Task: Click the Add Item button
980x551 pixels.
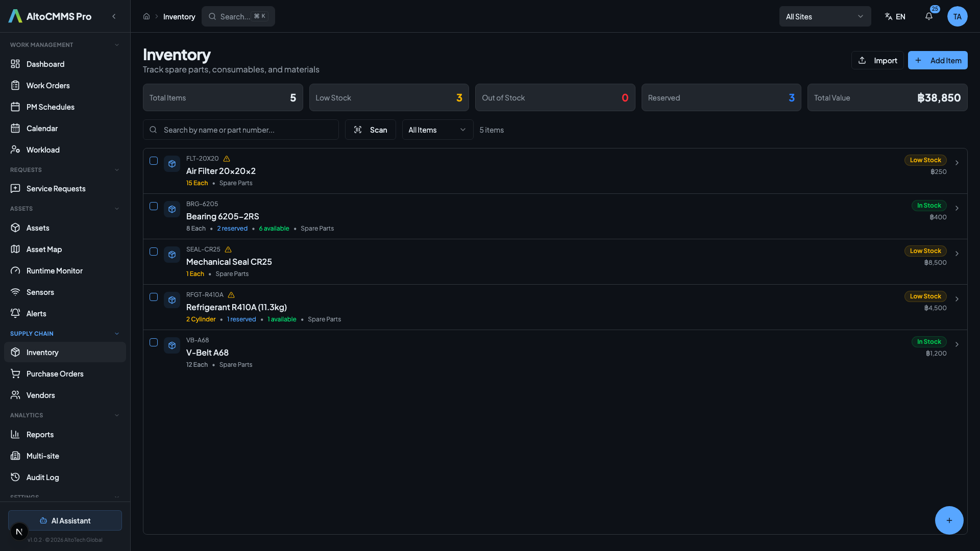Action: 937,60
